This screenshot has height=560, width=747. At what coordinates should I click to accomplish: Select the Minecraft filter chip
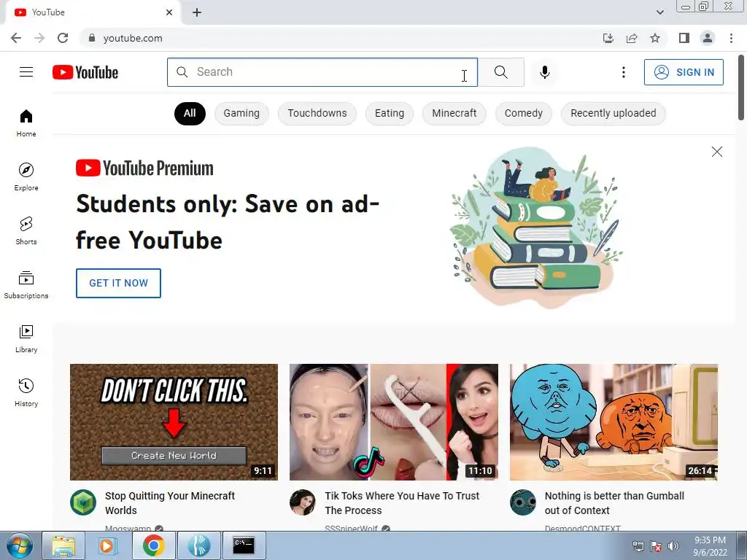coord(454,113)
